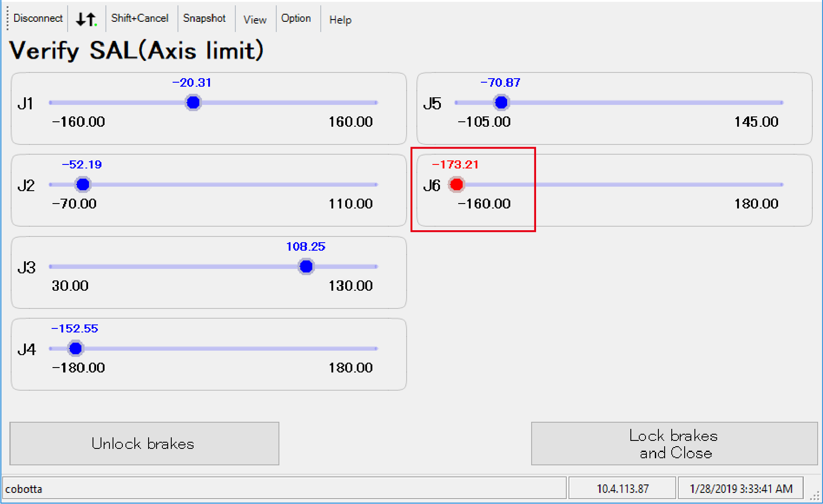Click the J4 slider blue handle
823x504 pixels.
76,348
